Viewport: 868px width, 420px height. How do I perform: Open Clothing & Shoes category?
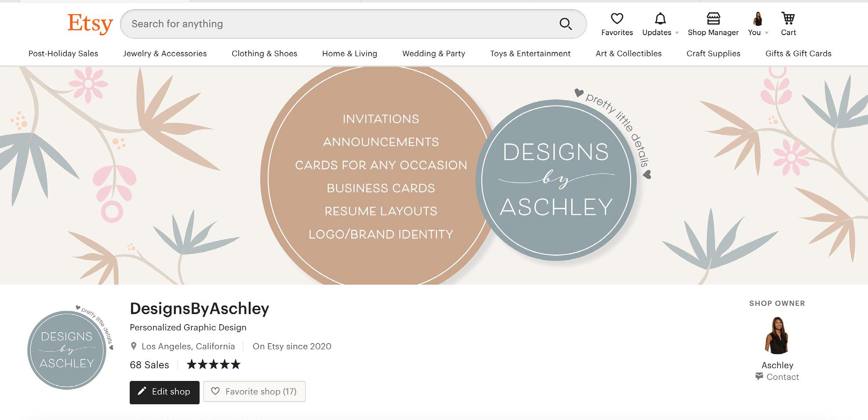pos(265,54)
